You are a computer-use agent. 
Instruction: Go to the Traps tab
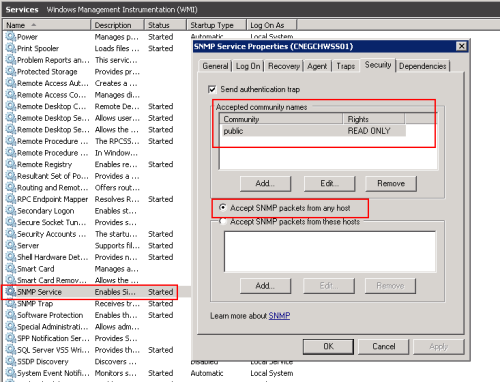(x=346, y=66)
